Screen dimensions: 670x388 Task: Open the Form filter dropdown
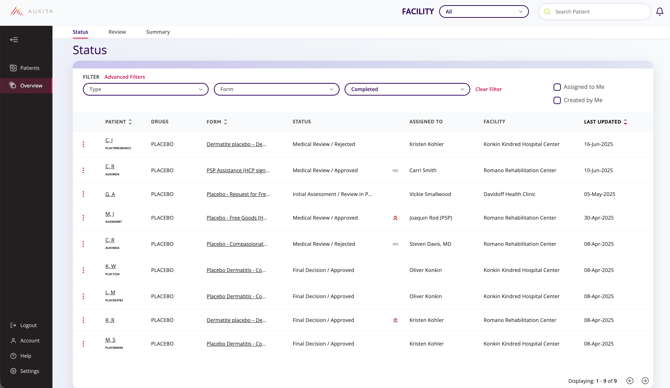pyautogui.click(x=276, y=89)
